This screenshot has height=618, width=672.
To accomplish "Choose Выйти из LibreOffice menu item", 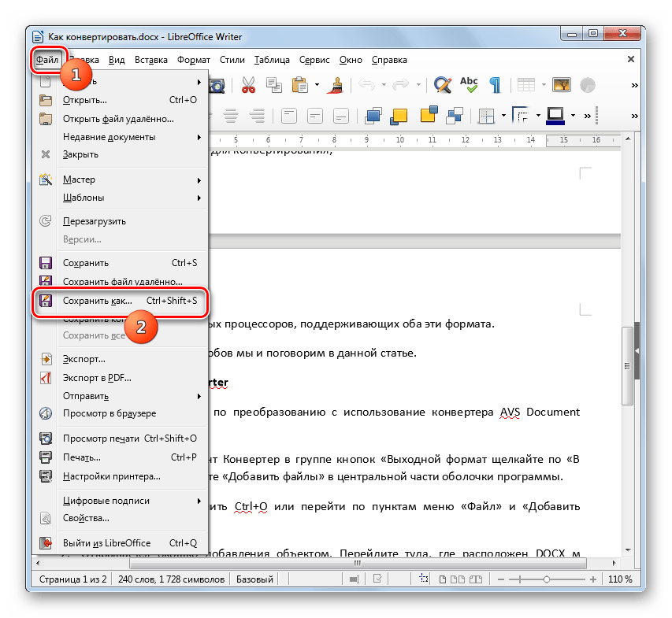I will pos(120,543).
